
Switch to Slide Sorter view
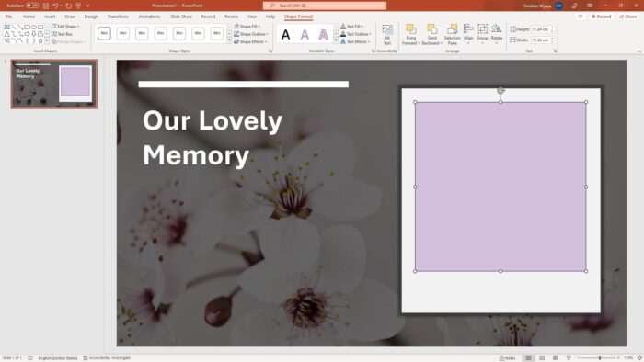click(542, 358)
